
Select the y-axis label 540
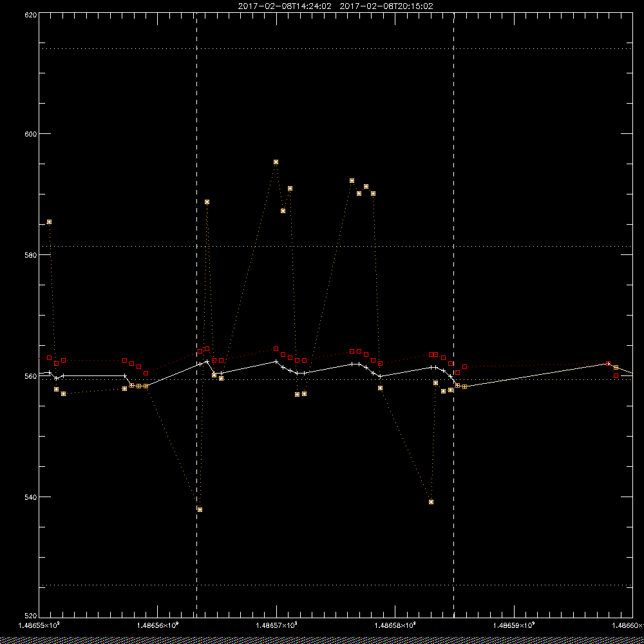tap(31, 497)
